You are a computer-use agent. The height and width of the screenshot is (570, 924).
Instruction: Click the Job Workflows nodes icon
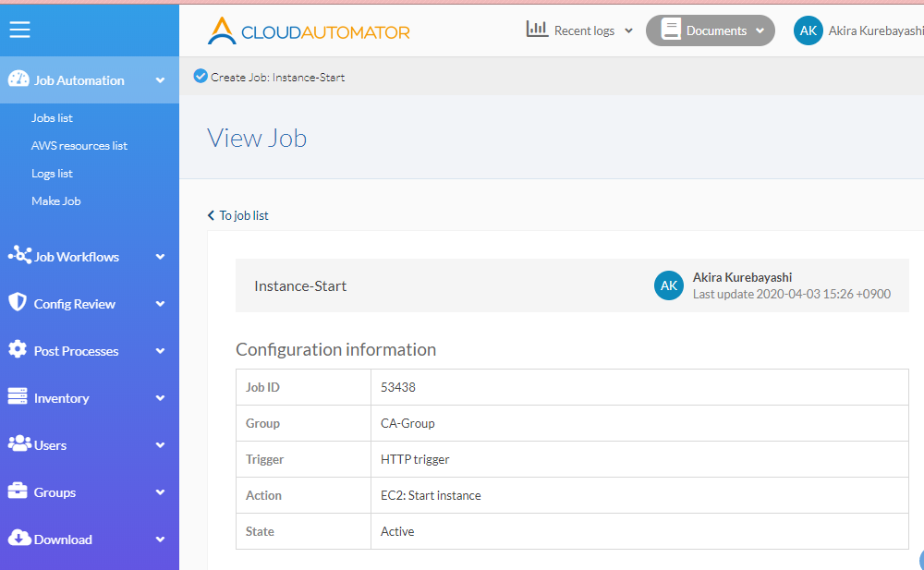point(19,255)
